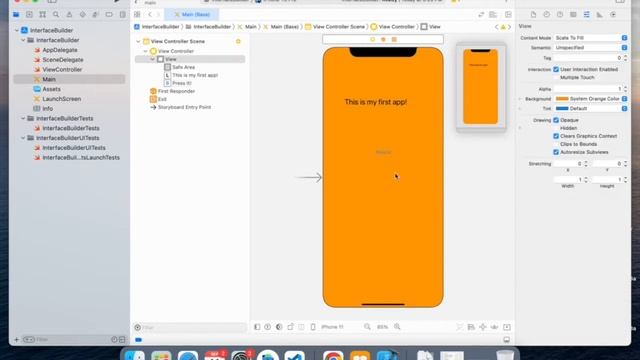Open the related items grid icon
The image size is (640, 360).
(x=137, y=15)
